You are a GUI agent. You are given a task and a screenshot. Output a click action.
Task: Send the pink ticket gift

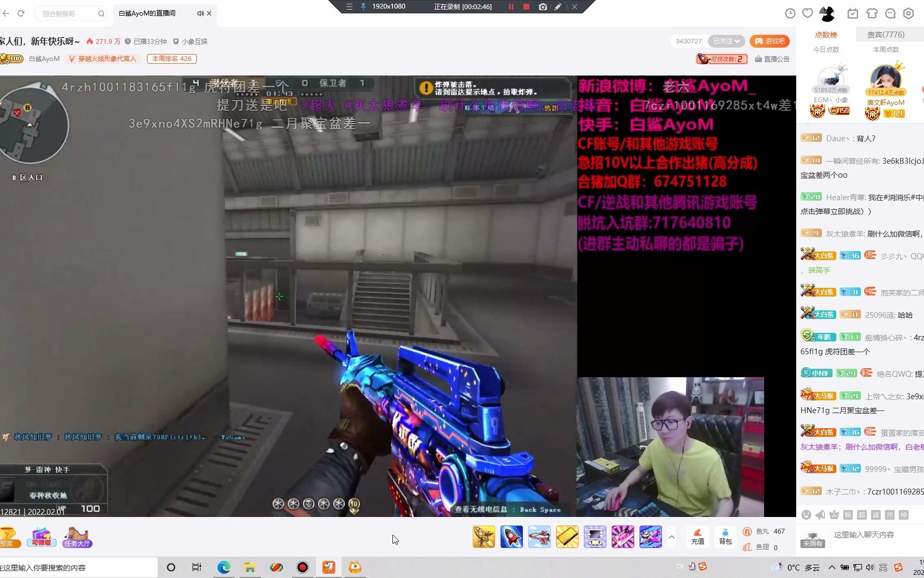[623, 537]
